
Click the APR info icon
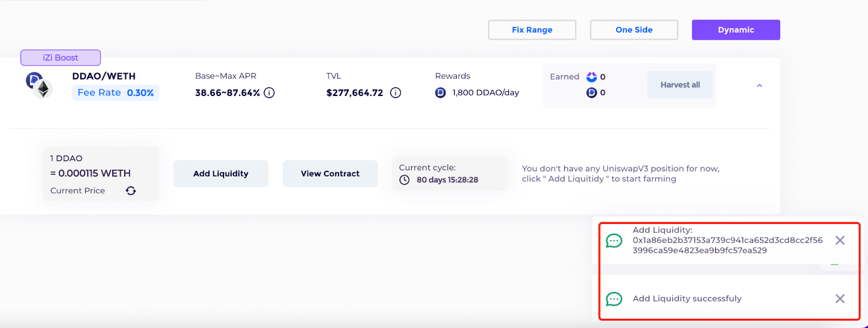coord(269,93)
